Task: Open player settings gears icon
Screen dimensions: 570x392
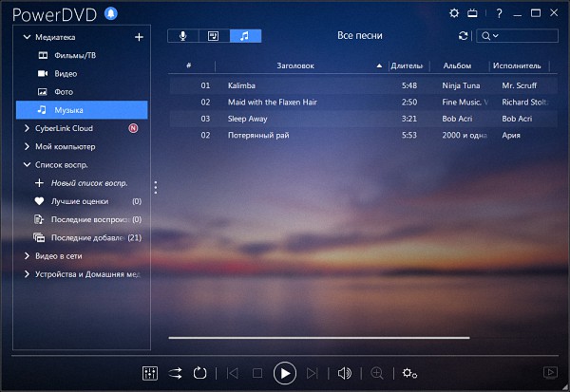Action: tap(409, 373)
